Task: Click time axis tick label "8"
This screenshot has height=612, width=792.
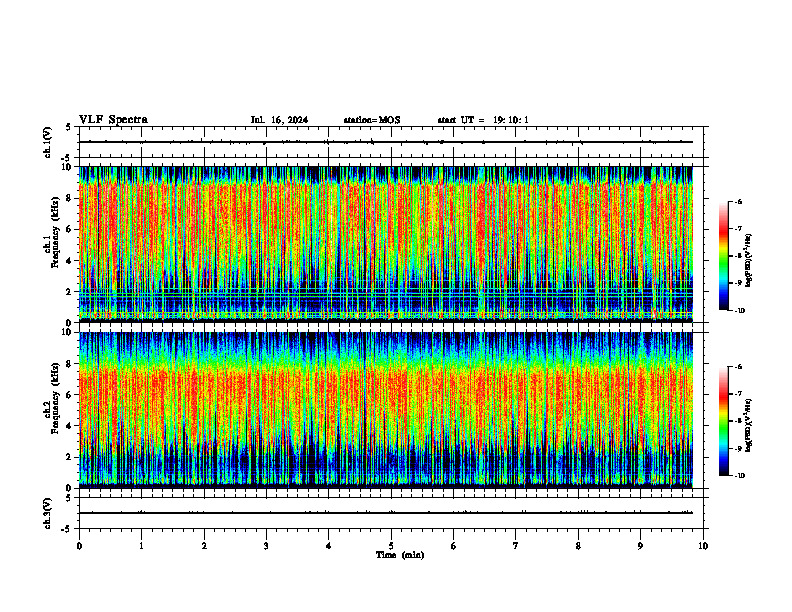Action: point(578,546)
